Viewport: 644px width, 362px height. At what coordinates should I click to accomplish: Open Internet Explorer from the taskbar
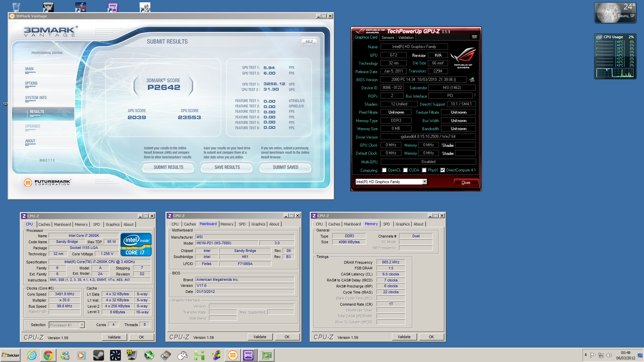pos(32,355)
